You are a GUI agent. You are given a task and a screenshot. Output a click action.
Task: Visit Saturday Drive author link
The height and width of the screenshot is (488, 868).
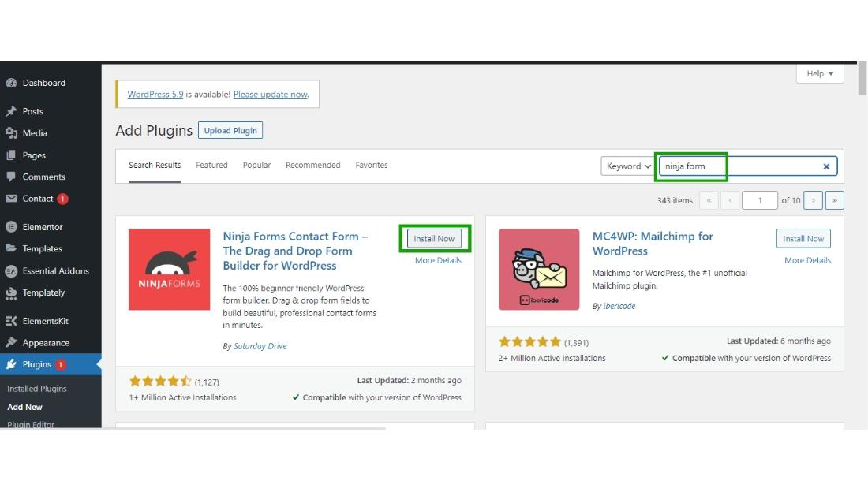click(x=260, y=346)
